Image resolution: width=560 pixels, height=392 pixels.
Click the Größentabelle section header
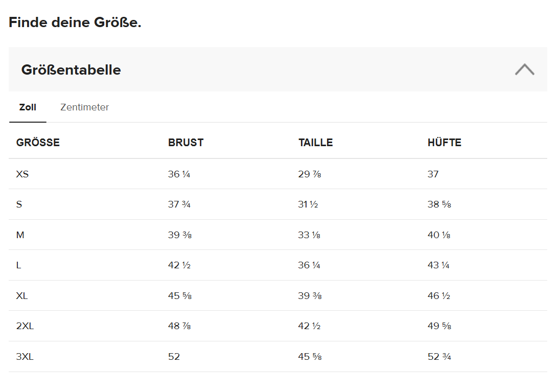tap(277, 70)
